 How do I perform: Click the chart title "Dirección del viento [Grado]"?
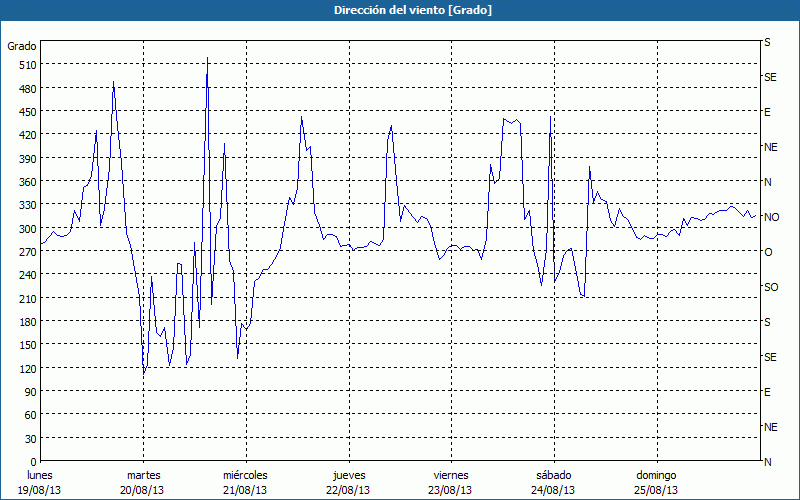click(x=399, y=9)
